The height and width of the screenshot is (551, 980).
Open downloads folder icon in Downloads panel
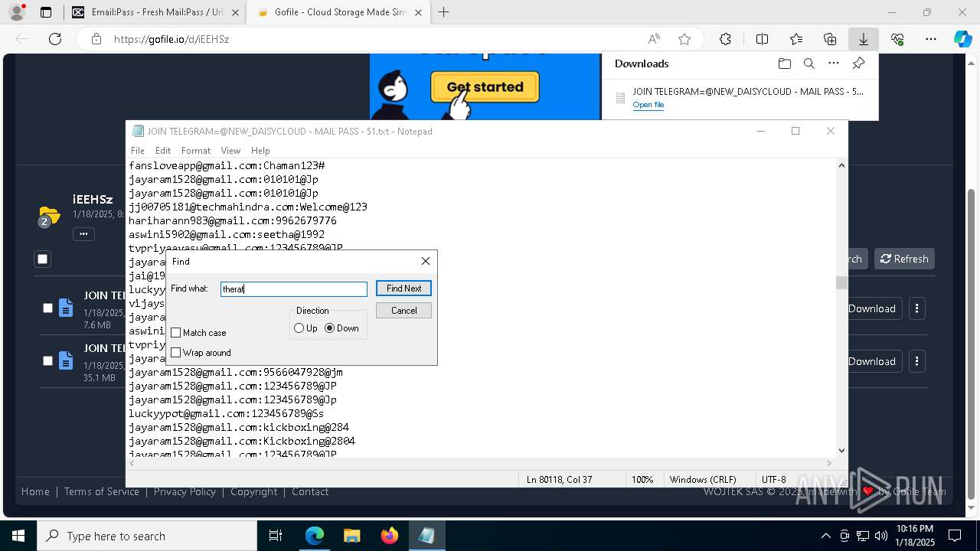point(784,64)
